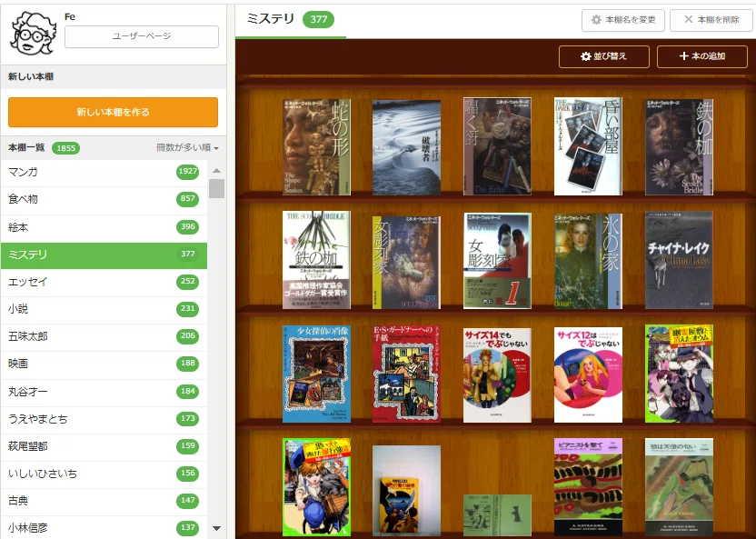Screen dimensions: 756x539
Task: Select the 小林信彦 shelf
Action: pos(104,527)
